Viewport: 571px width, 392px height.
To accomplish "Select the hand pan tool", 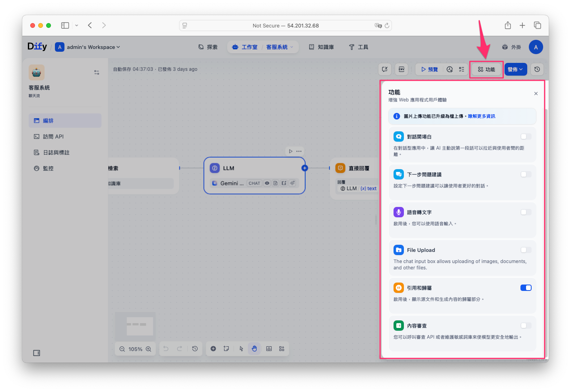I will [x=254, y=349].
